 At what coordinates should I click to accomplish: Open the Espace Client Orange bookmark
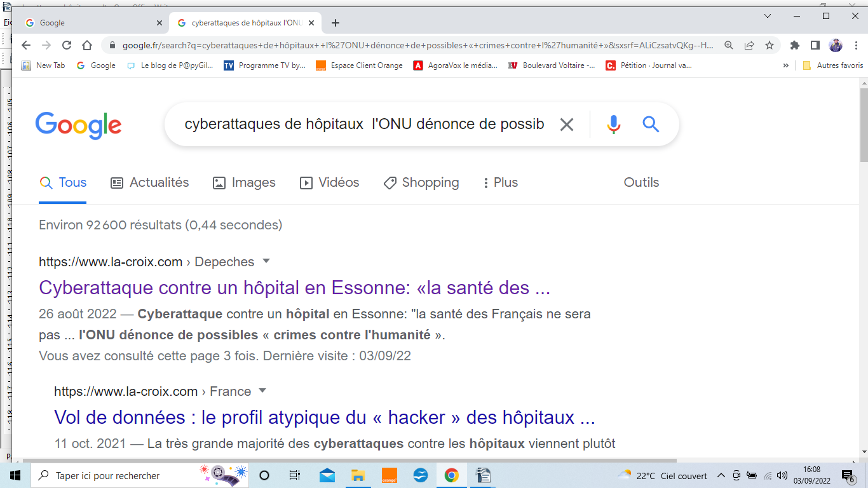pyautogui.click(x=360, y=65)
